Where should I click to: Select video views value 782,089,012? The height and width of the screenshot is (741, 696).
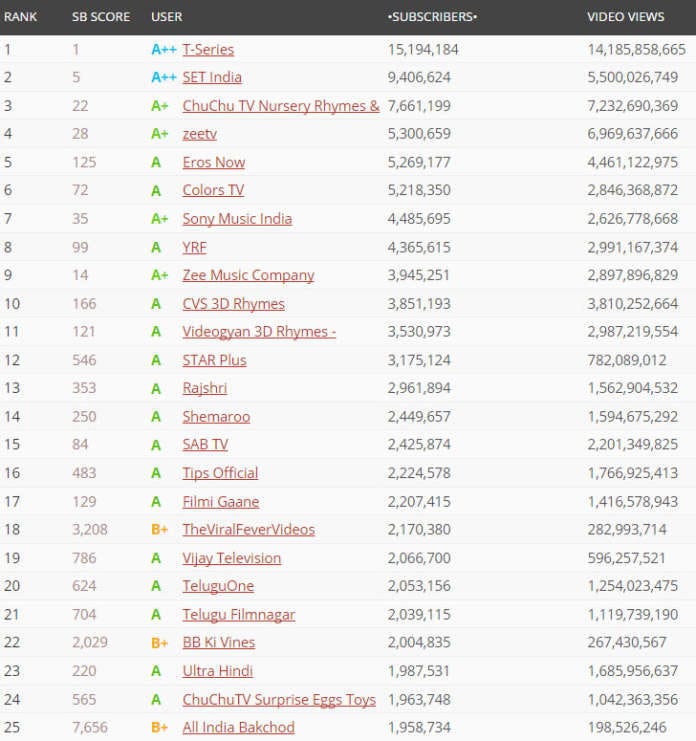(x=627, y=360)
